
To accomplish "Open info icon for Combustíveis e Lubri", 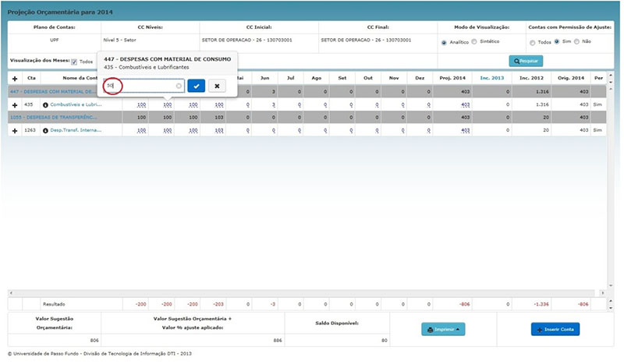I will [45, 105].
